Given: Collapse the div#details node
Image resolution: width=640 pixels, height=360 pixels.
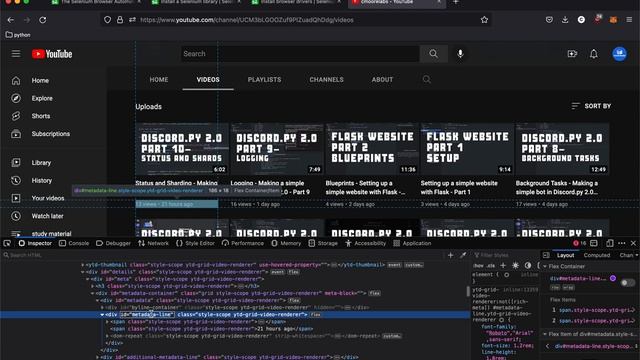Looking at the screenshot, I should 83,272.
